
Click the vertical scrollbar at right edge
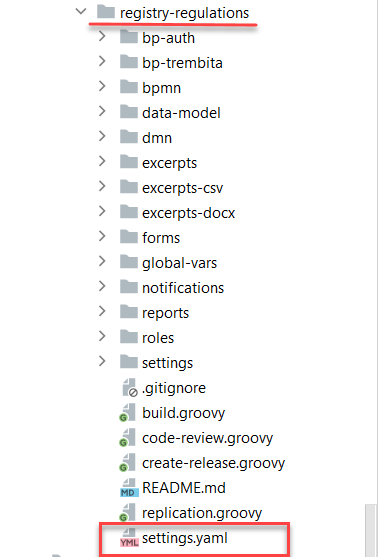tap(372, 530)
